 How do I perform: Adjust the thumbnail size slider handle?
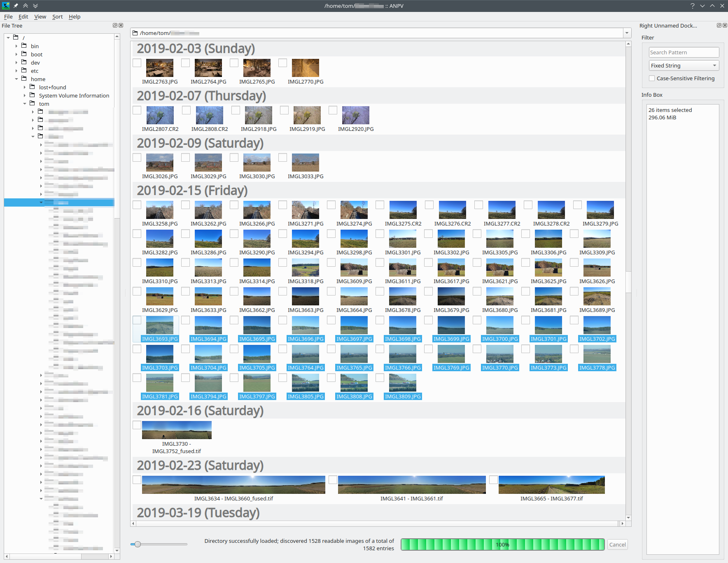click(138, 544)
